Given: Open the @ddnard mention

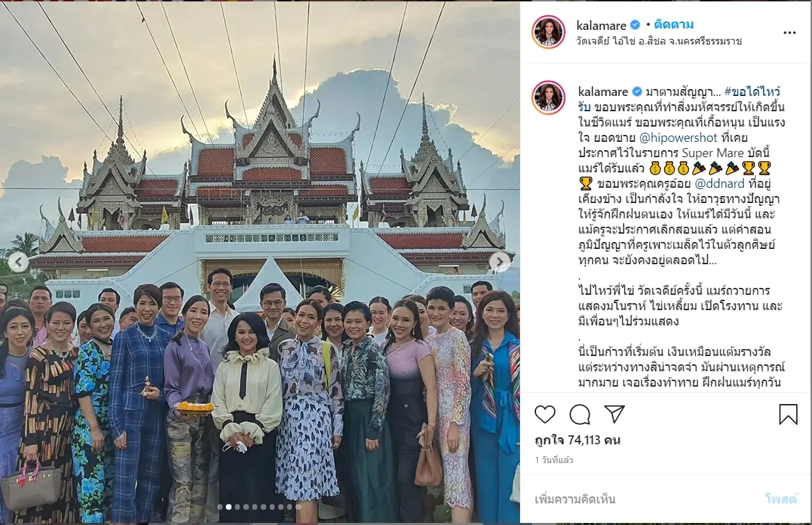Looking at the screenshot, I should pos(720,184).
